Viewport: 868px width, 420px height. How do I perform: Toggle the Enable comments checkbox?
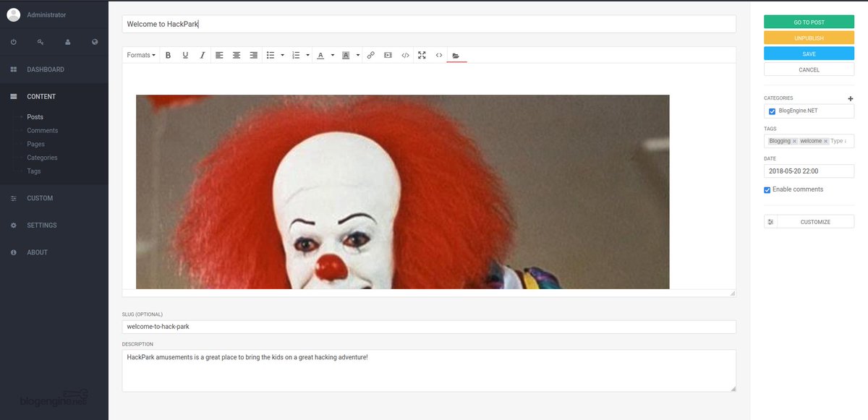pyautogui.click(x=767, y=190)
